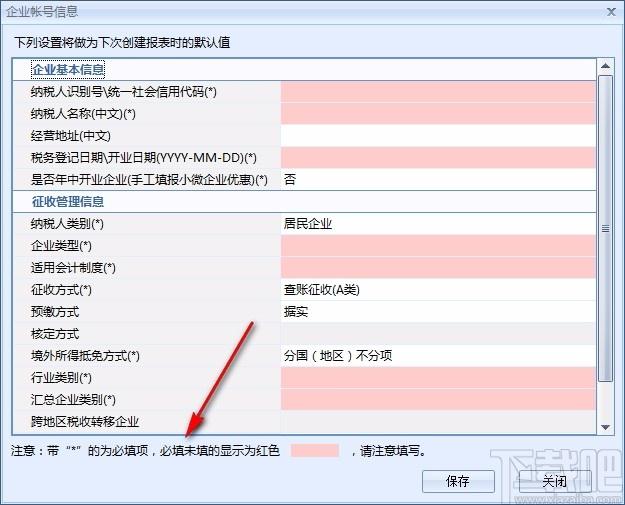625x505 pixels.
Task: Click the pink required-field color sample
Action: (315, 450)
